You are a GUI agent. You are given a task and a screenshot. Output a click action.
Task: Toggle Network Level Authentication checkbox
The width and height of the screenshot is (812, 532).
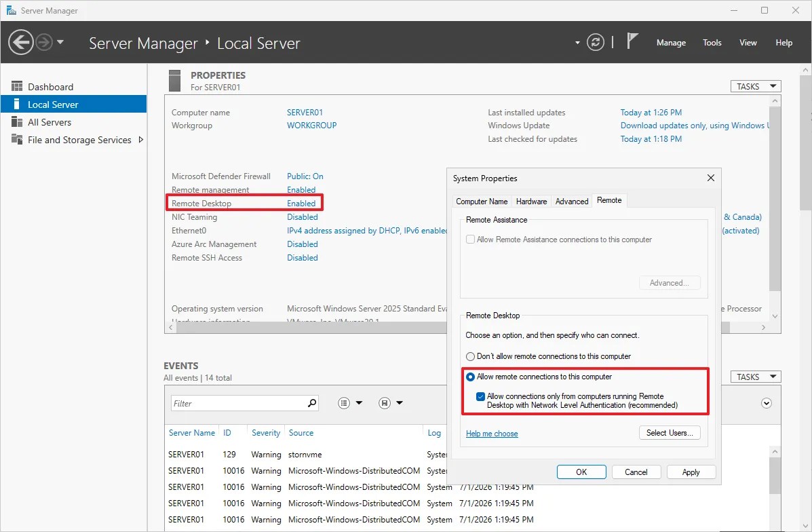point(480,397)
